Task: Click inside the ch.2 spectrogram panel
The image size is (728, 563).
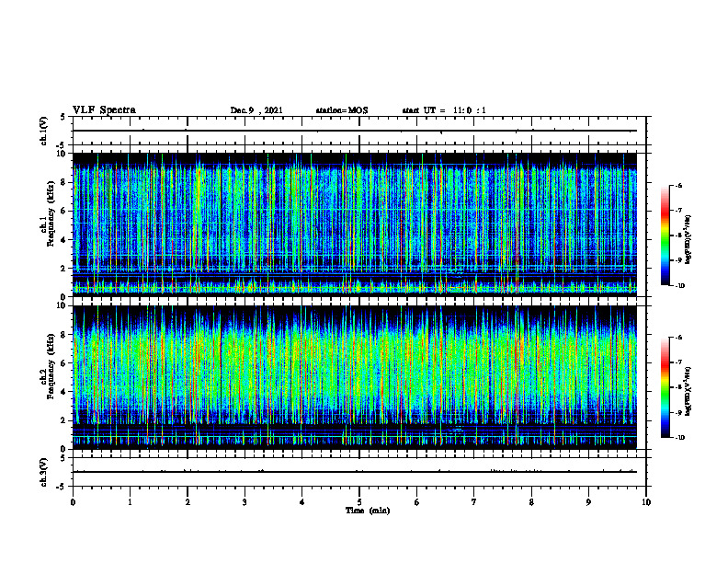Action: coord(355,377)
